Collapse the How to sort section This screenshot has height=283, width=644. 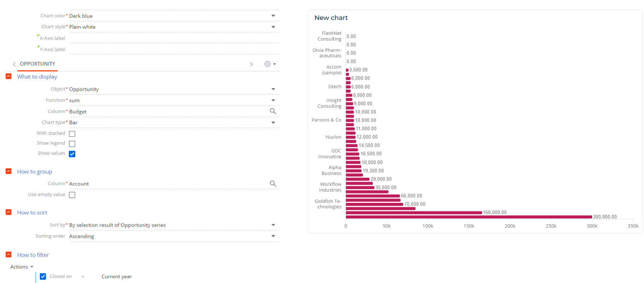point(9,212)
